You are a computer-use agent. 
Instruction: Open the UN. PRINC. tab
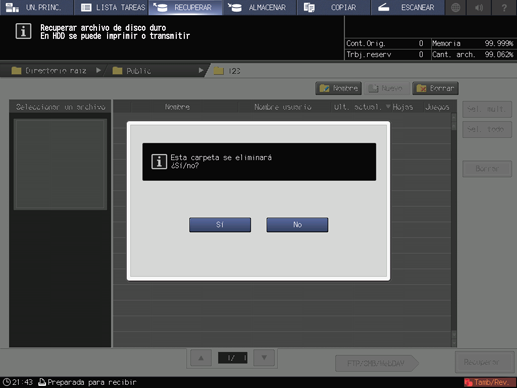[36, 7]
